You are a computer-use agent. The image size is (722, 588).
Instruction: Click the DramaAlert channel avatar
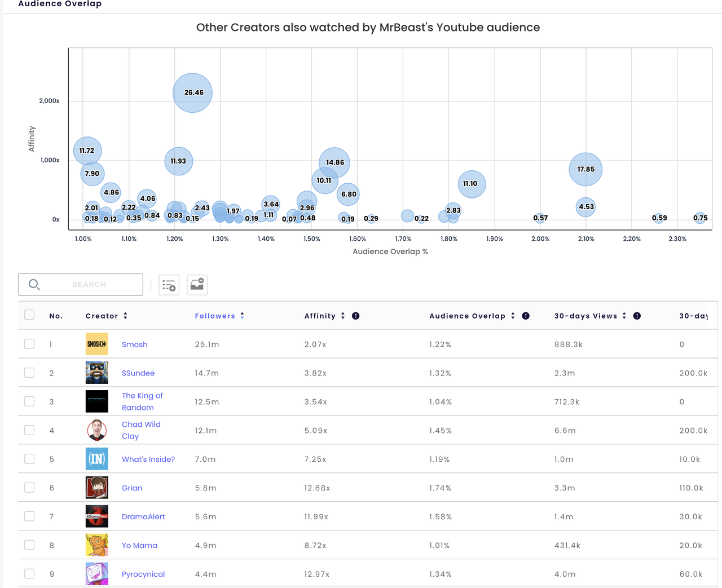coord(97,516)
